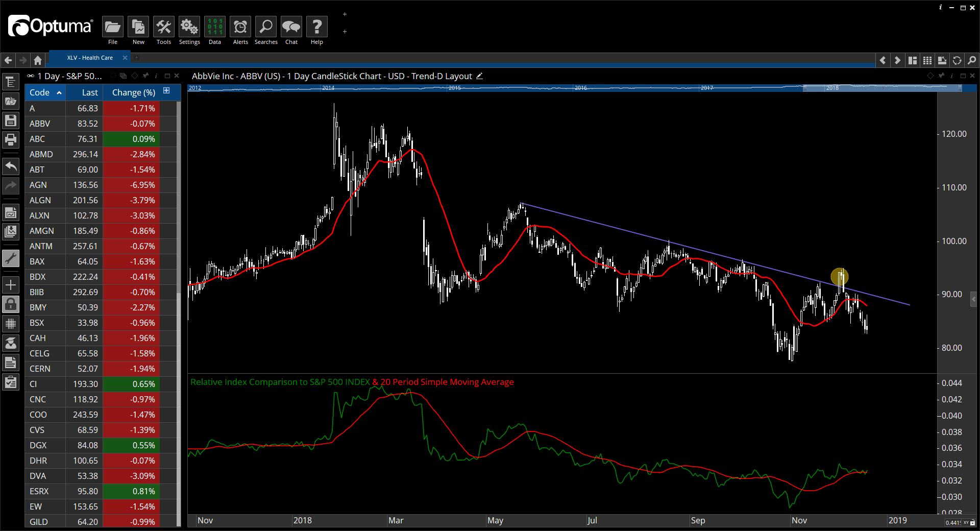Sort watchlist by Change (%) column

pos(133,92)
